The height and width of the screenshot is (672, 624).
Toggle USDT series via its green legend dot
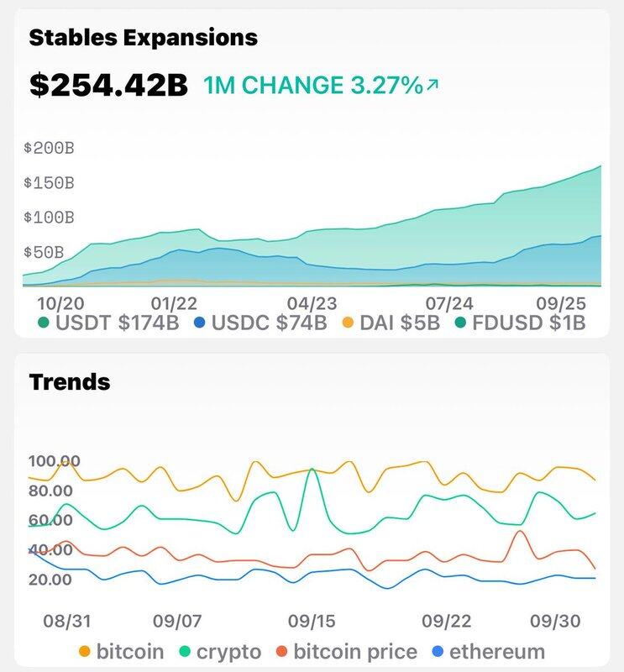point(43,322)
